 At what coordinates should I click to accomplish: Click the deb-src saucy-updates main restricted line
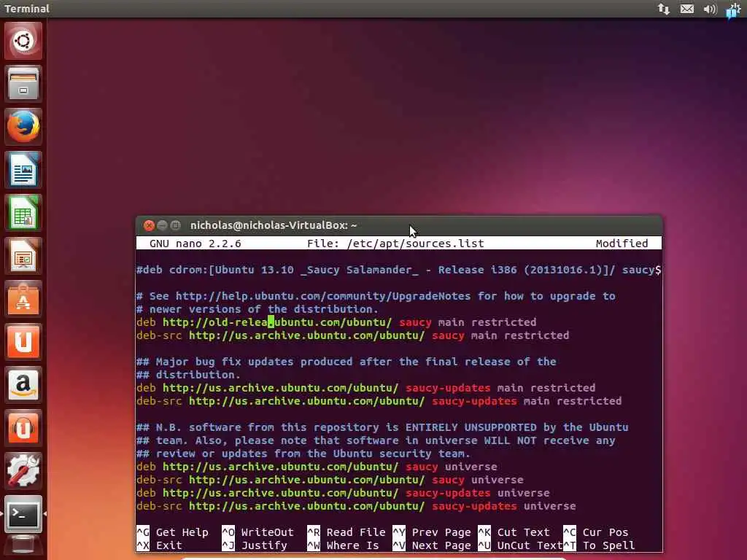click(x=379, y=402)
